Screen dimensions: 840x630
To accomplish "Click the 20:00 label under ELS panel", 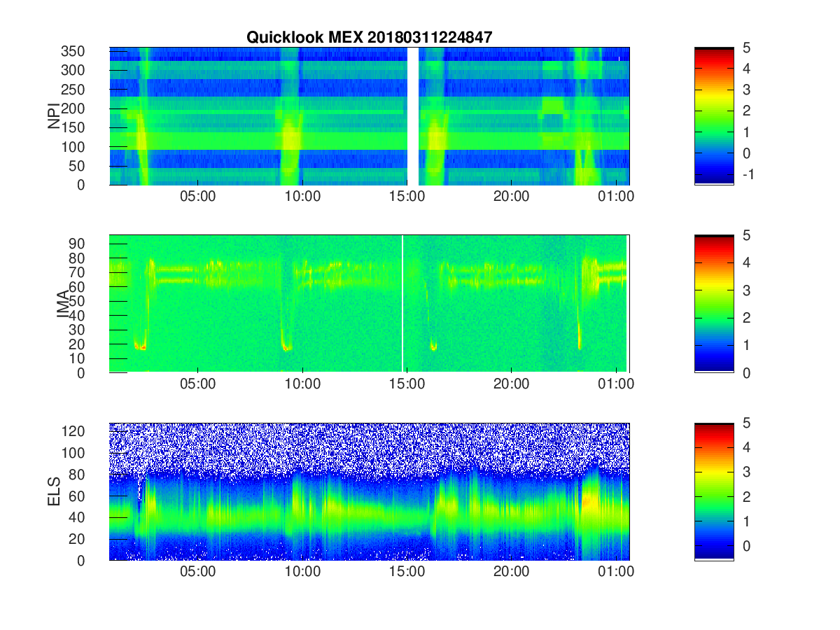I will click(x=511, y=572).
